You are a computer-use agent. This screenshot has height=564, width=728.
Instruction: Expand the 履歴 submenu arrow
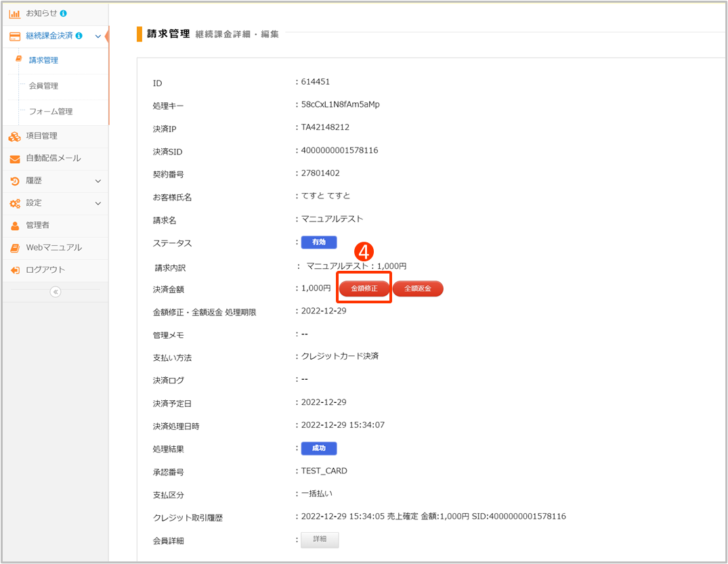point(98,181)
